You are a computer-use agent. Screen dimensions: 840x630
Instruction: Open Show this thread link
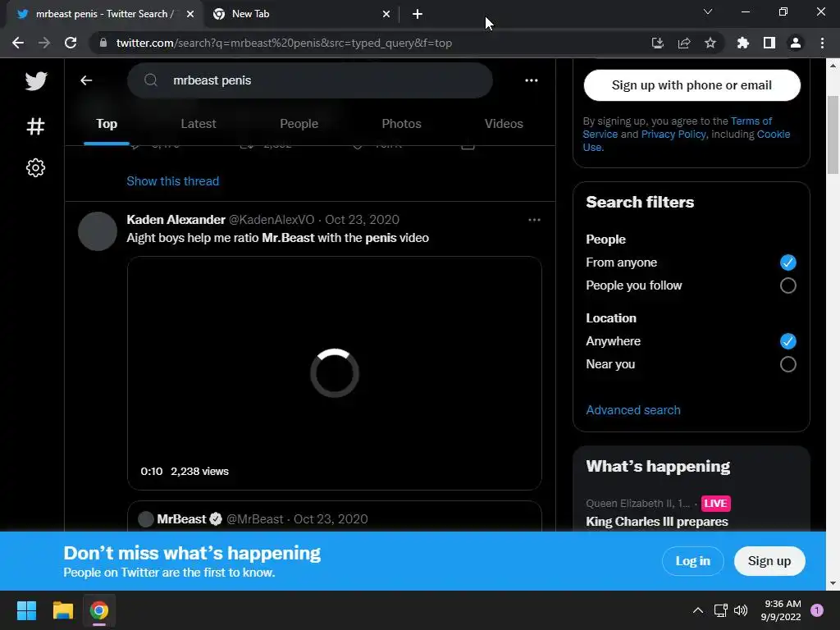172,181
